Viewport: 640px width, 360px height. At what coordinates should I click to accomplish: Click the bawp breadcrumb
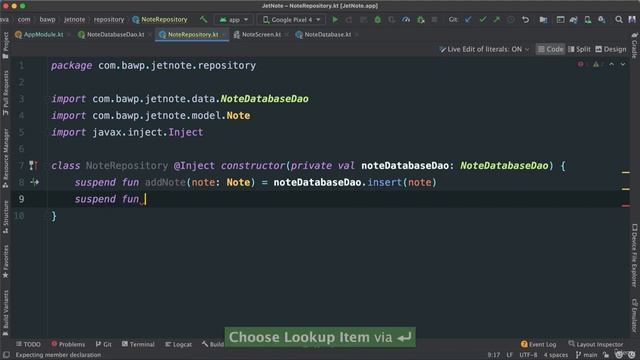click(47, 20)
